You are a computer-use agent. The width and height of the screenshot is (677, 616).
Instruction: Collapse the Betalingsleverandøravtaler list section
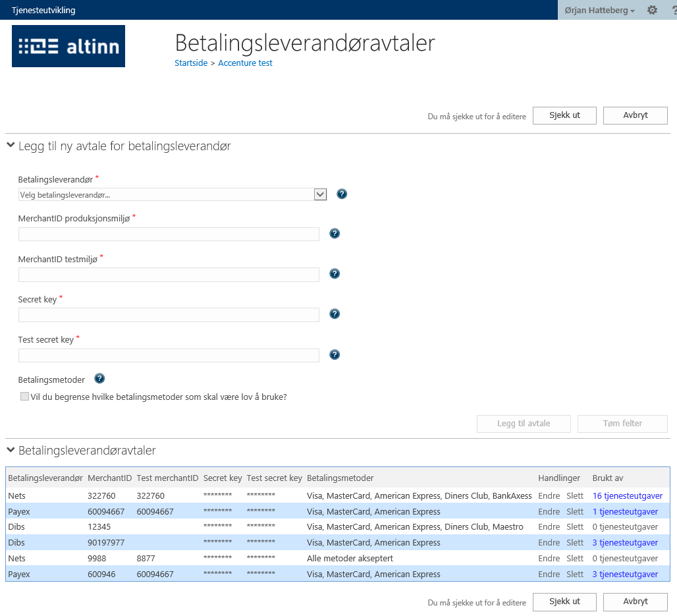pyautogui.click(x=11, y=450)
